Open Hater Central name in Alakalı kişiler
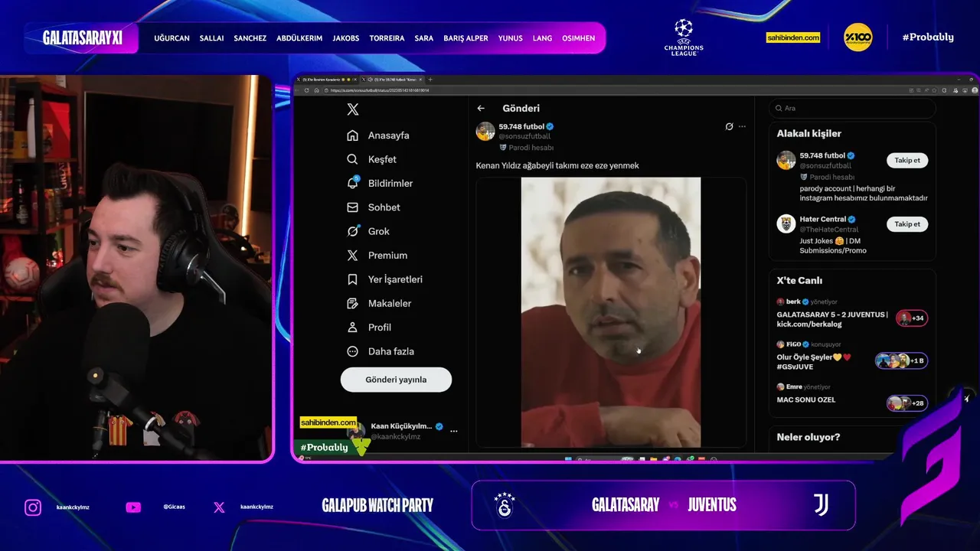This screenshot has width=980, height=551. tap(823, 219)
